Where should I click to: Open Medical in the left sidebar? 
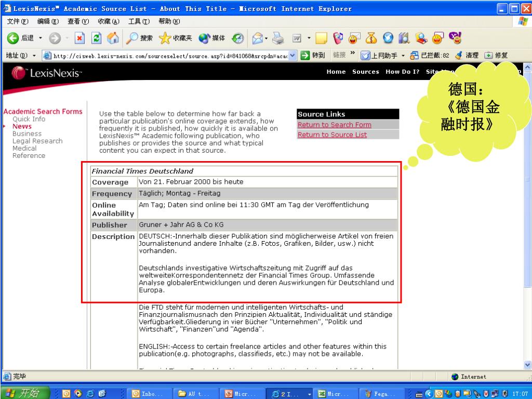click(24, 148)
